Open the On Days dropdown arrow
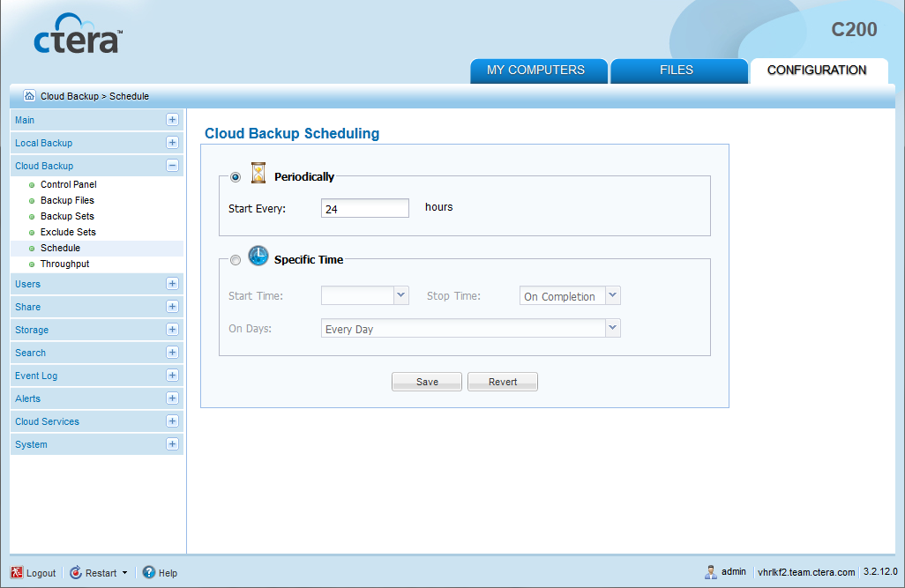 point(613,328)
